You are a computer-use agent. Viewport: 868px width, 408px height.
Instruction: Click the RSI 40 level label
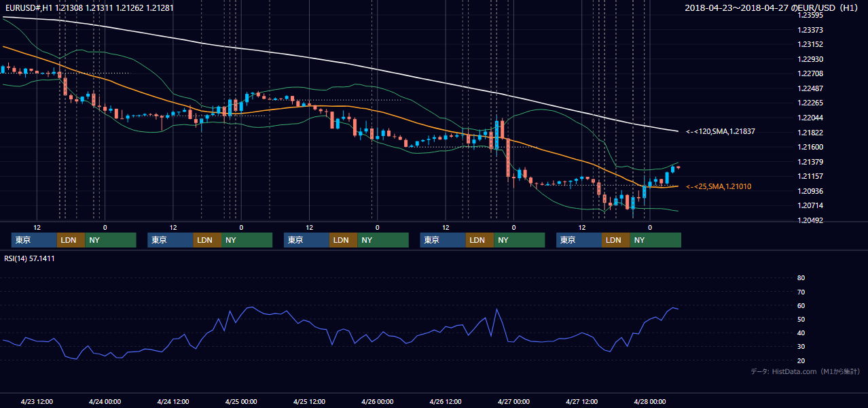(x=801, y=333)
